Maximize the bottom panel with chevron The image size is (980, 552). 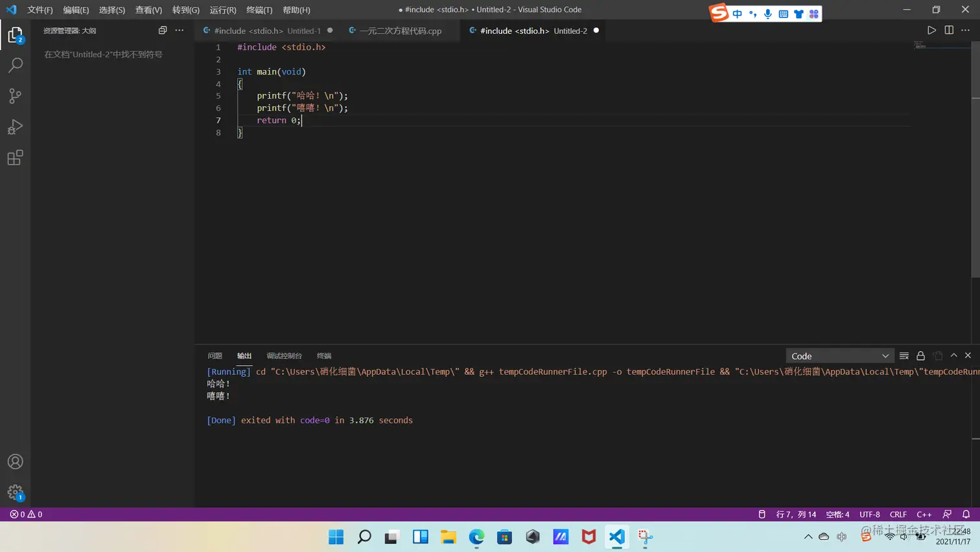click(x=953, y=355)
